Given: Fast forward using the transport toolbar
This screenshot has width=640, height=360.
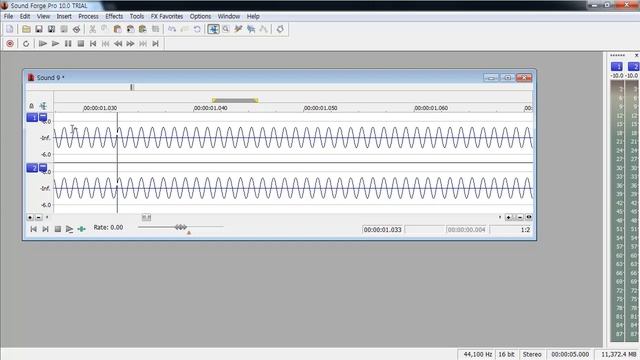Looking at the screenshot, I should pos(130,44).
